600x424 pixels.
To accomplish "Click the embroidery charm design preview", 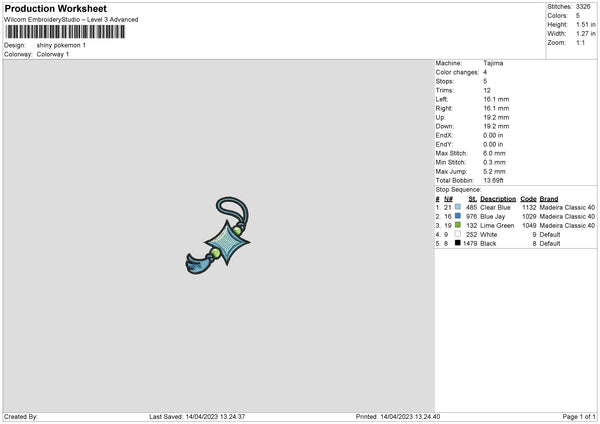I will [x=218, y=235].
